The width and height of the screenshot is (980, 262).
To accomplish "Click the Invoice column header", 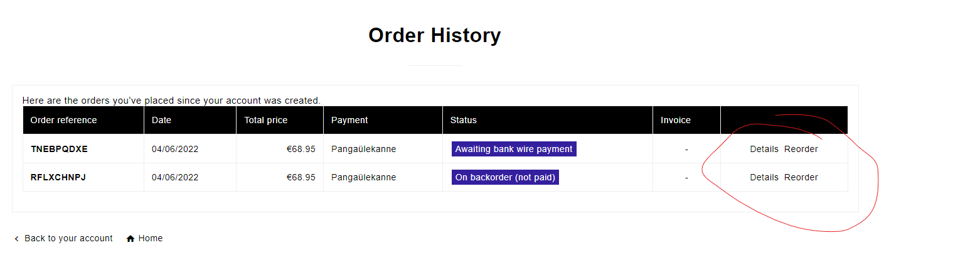I will click(x=675, y=120).
